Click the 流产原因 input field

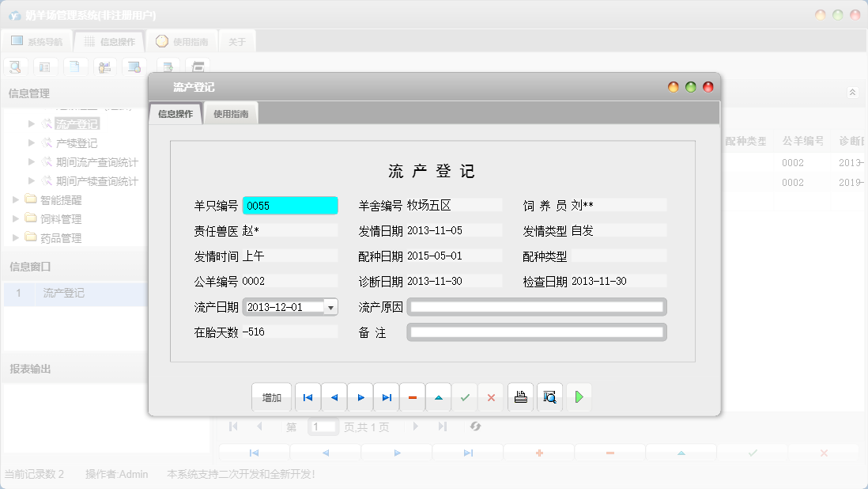(537, 307)
